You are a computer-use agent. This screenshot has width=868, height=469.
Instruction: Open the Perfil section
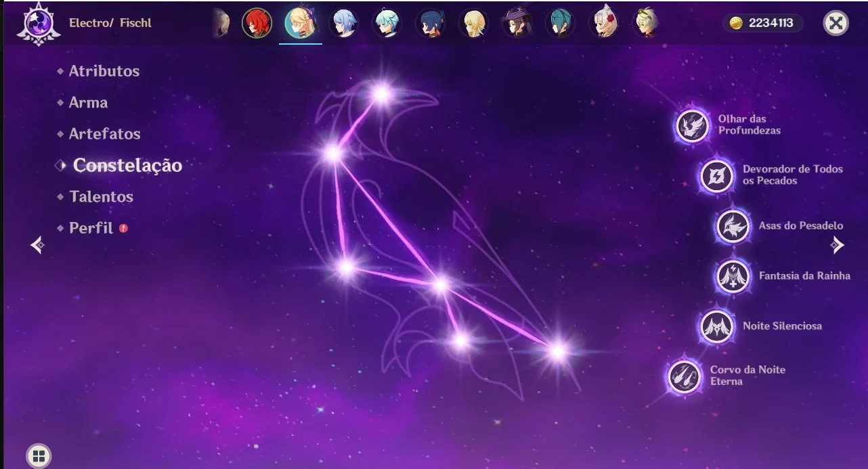point(91,228)
